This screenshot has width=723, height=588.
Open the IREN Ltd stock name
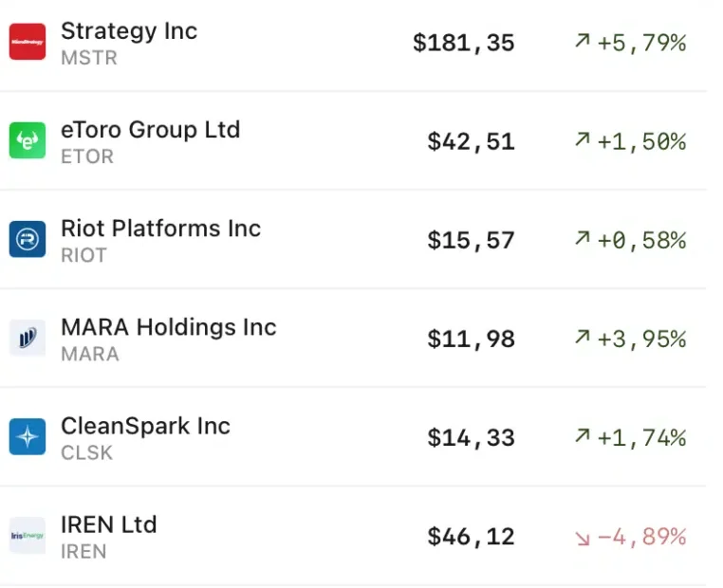click(108, 524)
